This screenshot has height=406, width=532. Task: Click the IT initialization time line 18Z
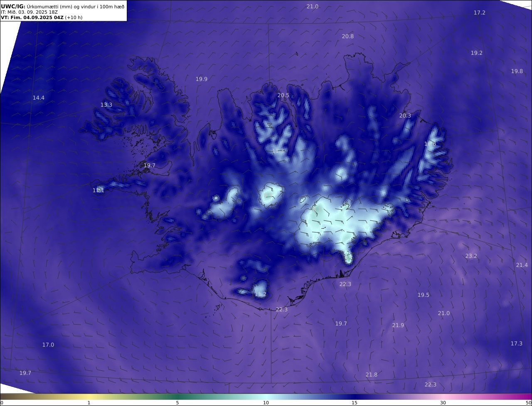[30, 12]
